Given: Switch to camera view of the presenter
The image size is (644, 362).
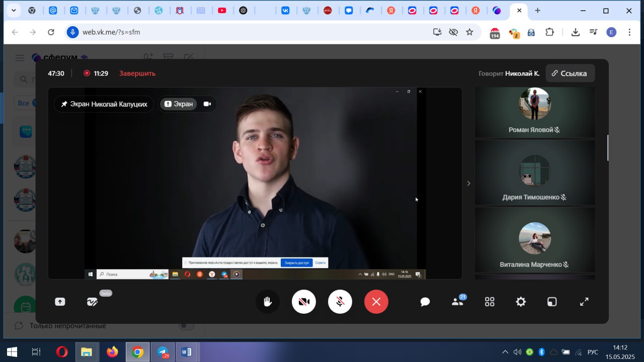Looking at the screenshot, I should [x=207, y=104].
